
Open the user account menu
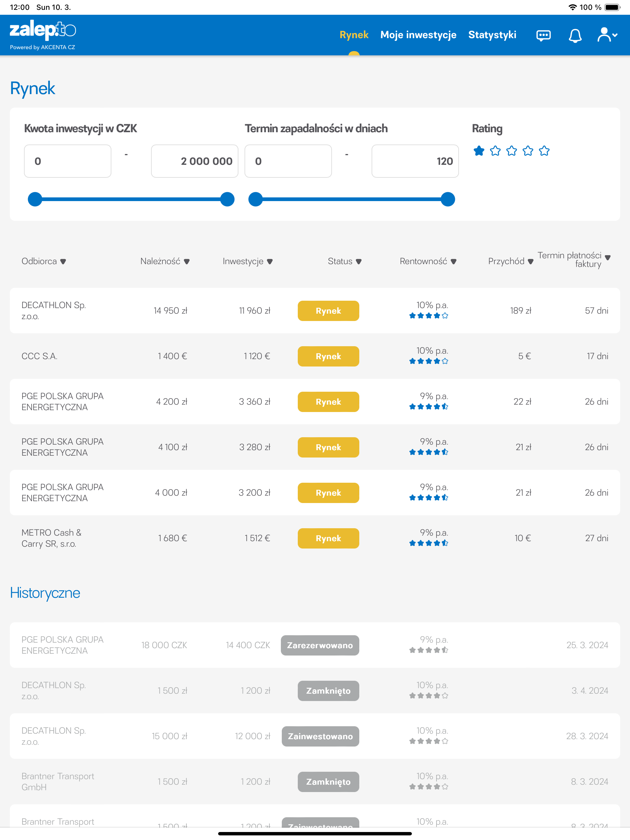[607, 35]
